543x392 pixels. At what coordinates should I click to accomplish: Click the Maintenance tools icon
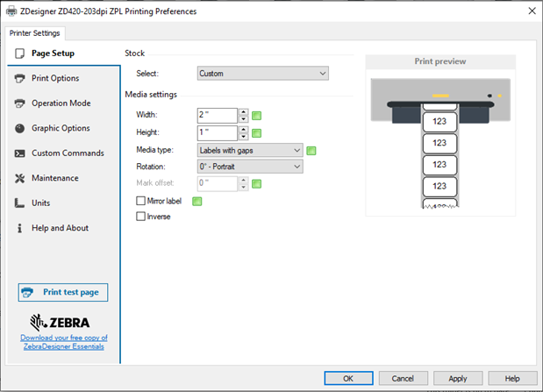pyautogui.click(x=20, y=178)
